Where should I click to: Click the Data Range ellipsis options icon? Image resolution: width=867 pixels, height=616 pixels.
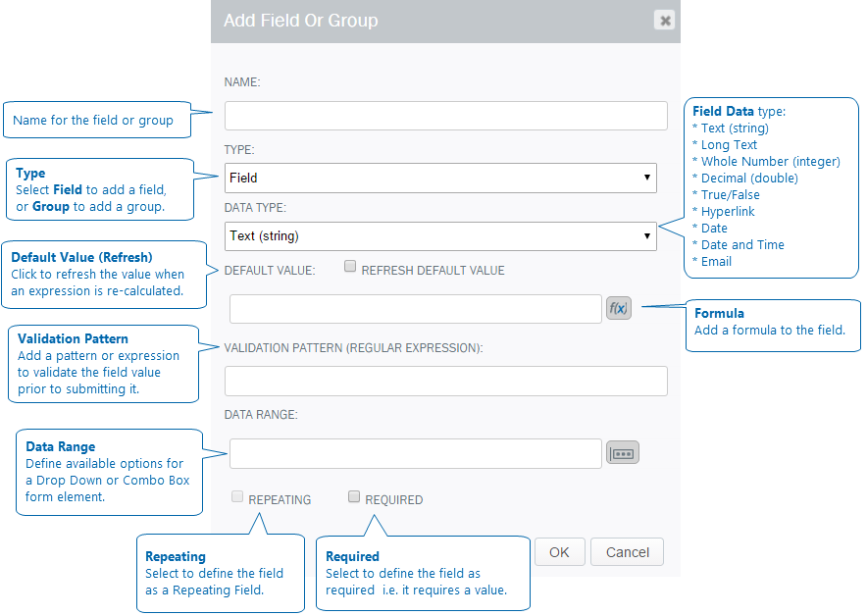tap(623, 452)
